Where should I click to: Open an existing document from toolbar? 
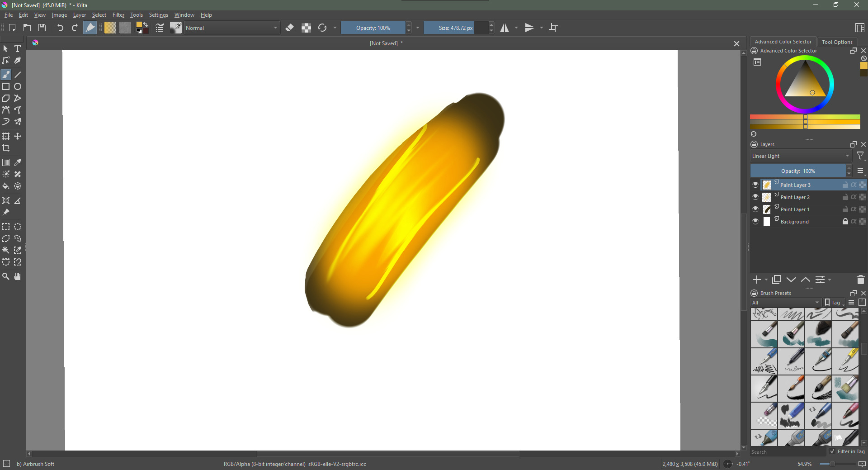pyautogui.click(x=27, y=28)
